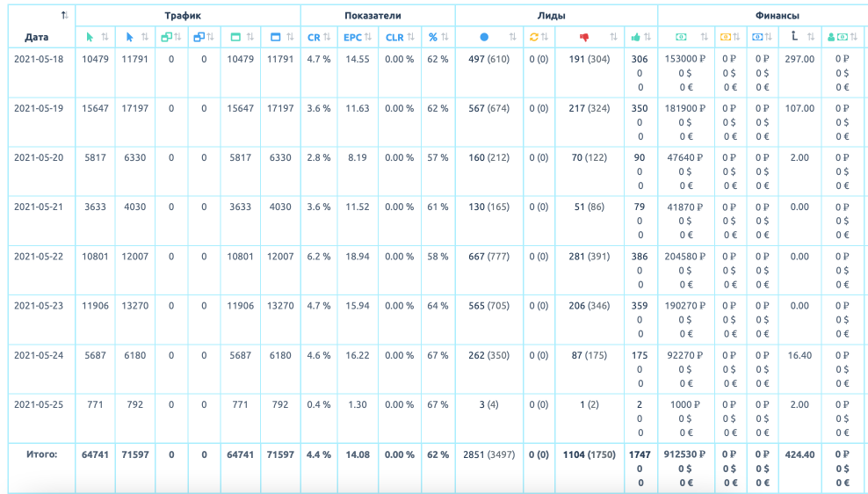The width and height of the screenshot is (868, 494).
Task: Click the 912530 ₽ total revenue
Action: (x=684, y=454)
